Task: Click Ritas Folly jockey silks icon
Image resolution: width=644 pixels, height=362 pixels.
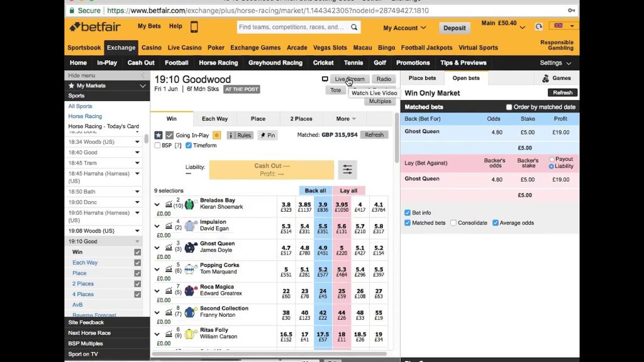Action: coord(190,334)
